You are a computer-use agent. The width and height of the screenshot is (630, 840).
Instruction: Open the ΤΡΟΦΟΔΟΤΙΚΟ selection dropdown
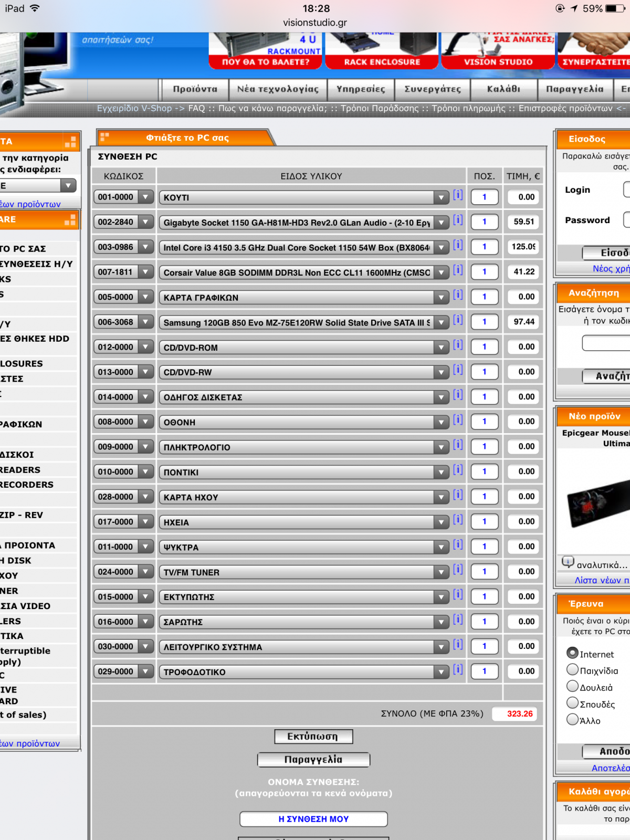pyautogui.click(x=304, y=672)
